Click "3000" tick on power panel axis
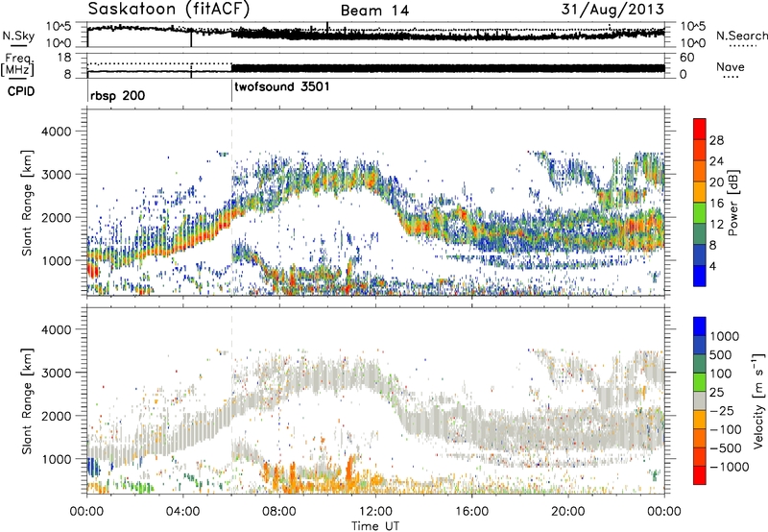This screenshot has width=768, height=532. pyautogui.click(x=57, y=175)
